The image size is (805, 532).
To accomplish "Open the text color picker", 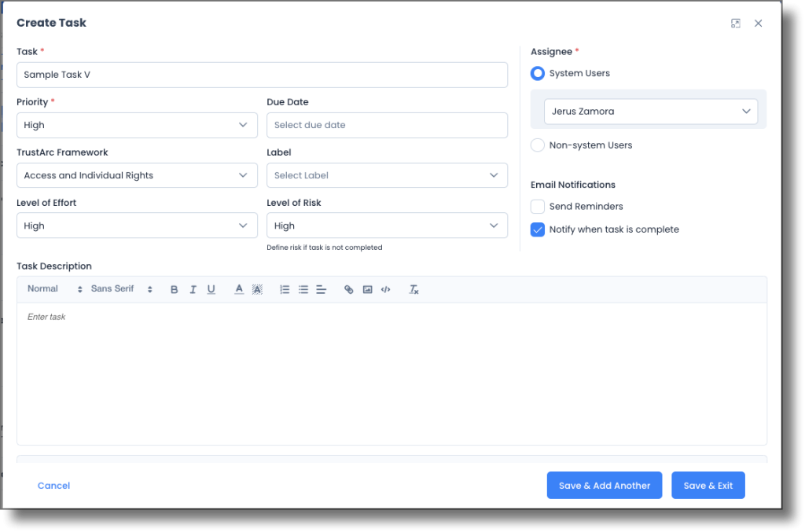I will (x=238, y=289).
